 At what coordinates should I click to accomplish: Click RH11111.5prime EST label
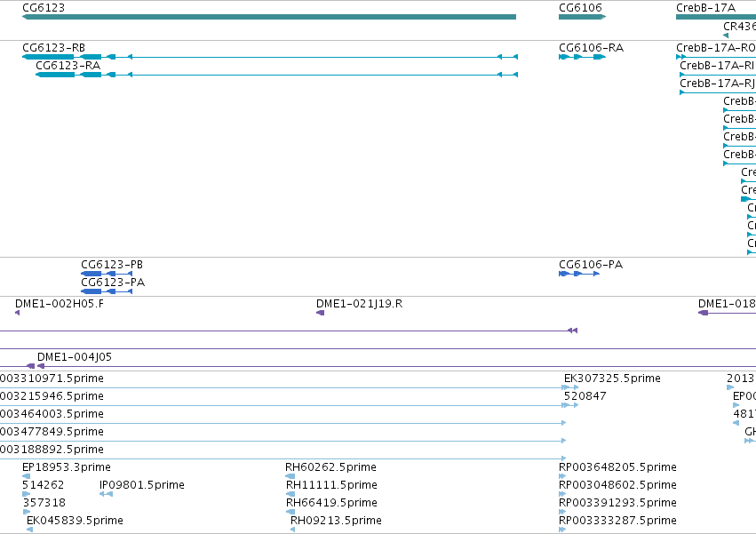(x=331, y=485)
